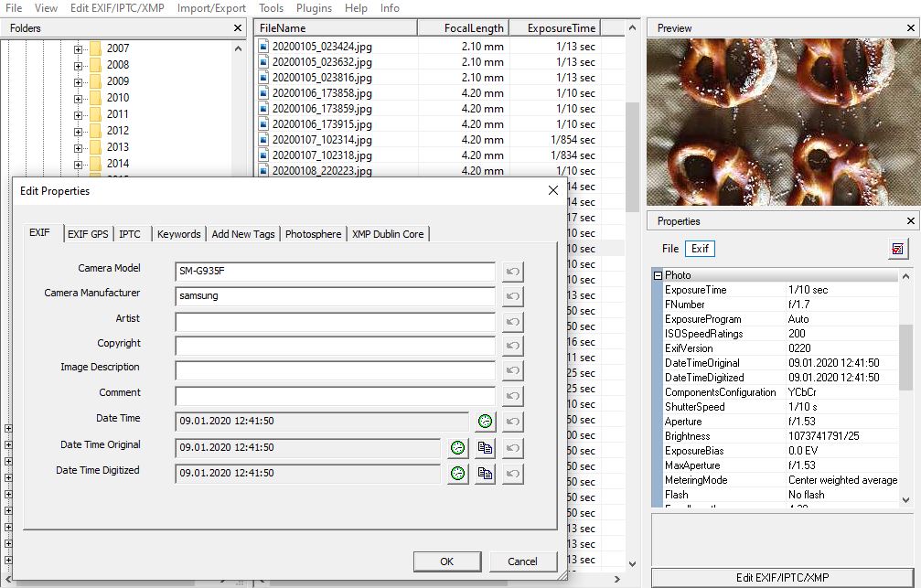Click the 2010 folder icon
The image size is (921, 588).
click(x=96, y=98)
